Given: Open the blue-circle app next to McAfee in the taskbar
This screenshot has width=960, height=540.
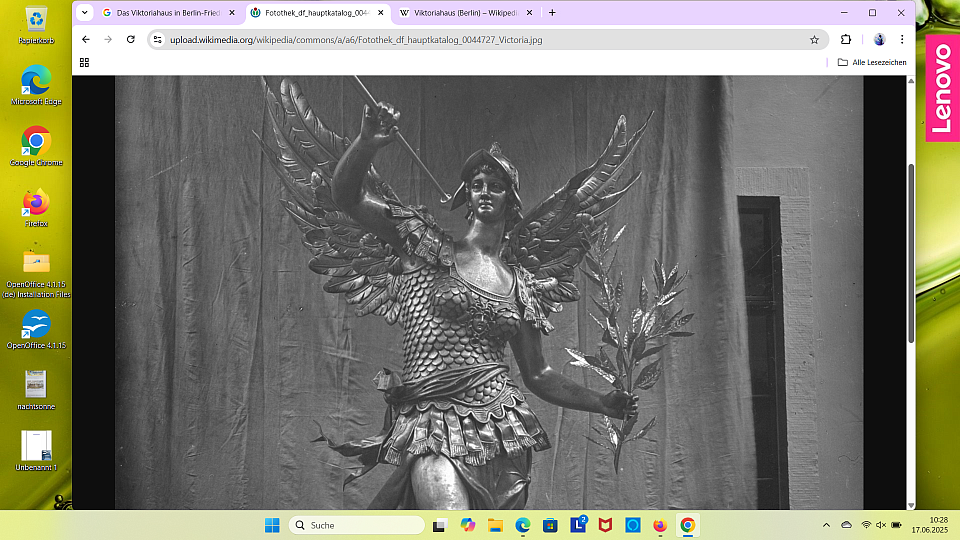Looking at the screenshot, I should (633, 525).
